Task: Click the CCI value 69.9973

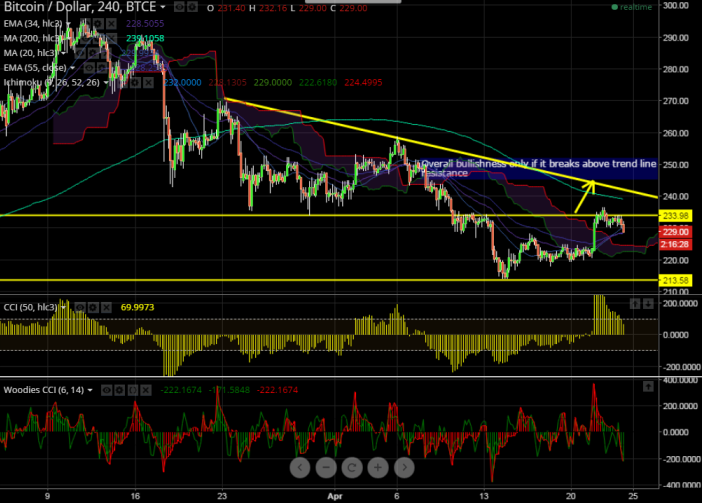Action: (x=137, y=307)
